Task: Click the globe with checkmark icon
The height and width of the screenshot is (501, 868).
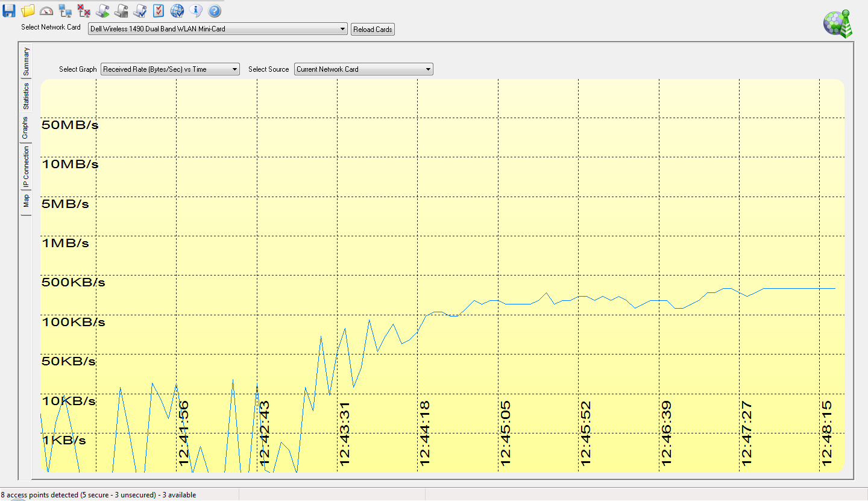Action: point(177,10)
